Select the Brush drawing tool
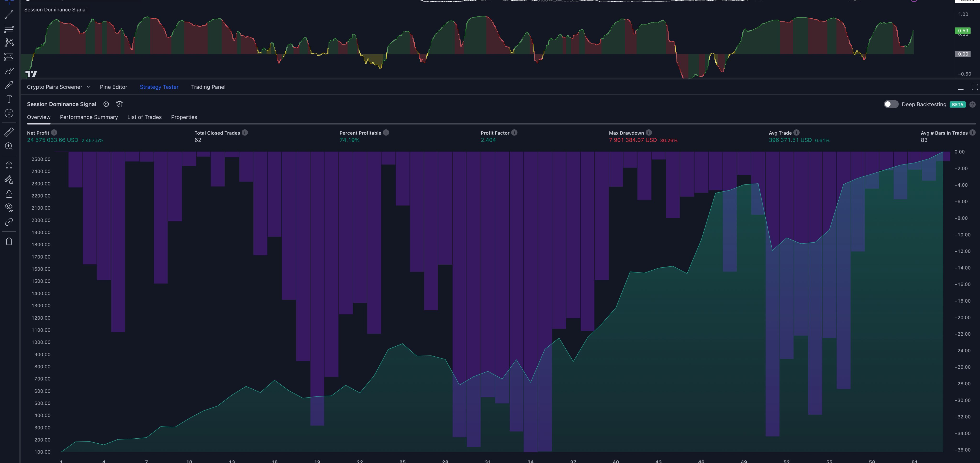 click(x=9, y=71)
